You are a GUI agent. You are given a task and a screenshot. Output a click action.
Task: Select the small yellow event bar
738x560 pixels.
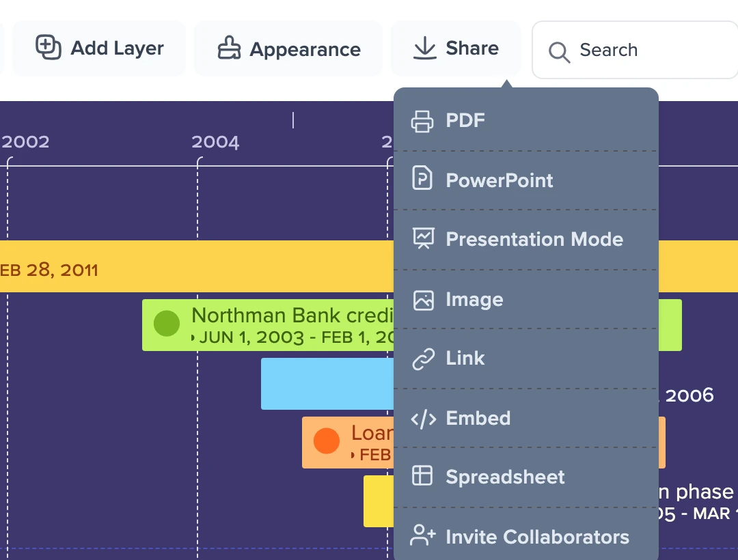379,501
